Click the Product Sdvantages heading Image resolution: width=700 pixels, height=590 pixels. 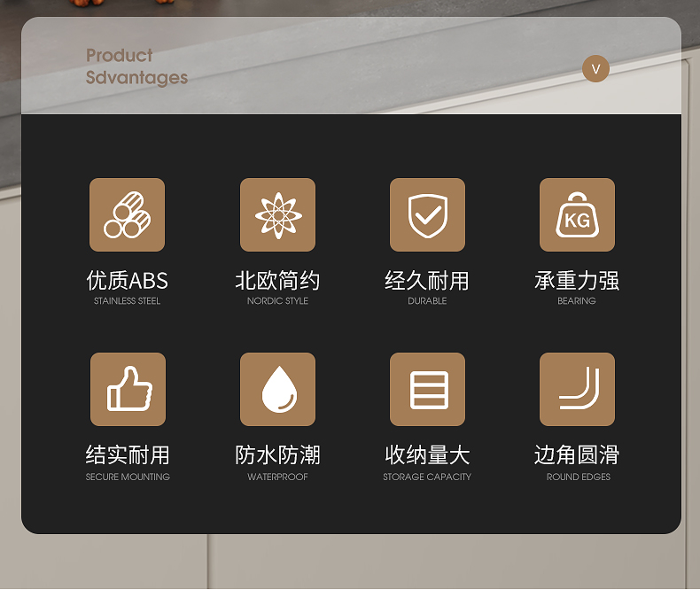click(136, 66)
